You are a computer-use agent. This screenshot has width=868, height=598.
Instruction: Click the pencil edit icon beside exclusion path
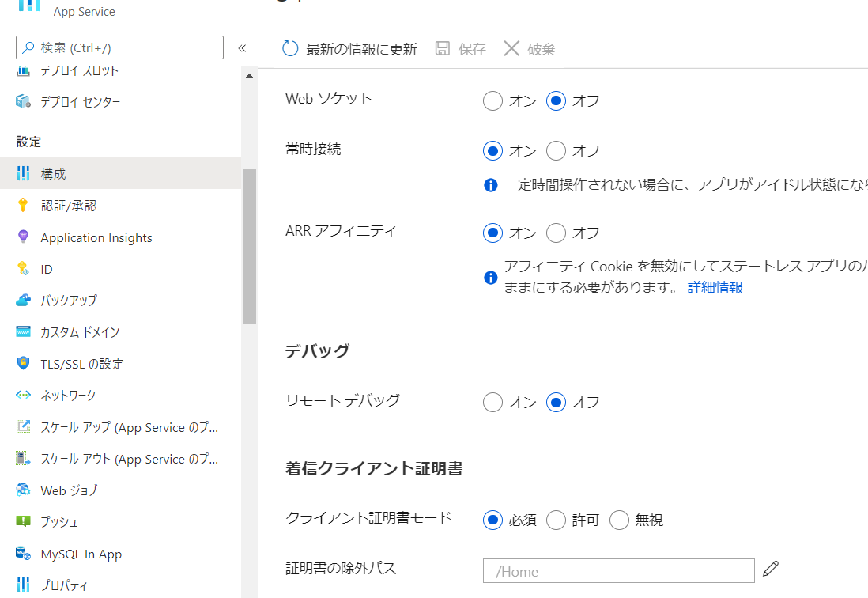pyautogui.click(x=771, y=569)
